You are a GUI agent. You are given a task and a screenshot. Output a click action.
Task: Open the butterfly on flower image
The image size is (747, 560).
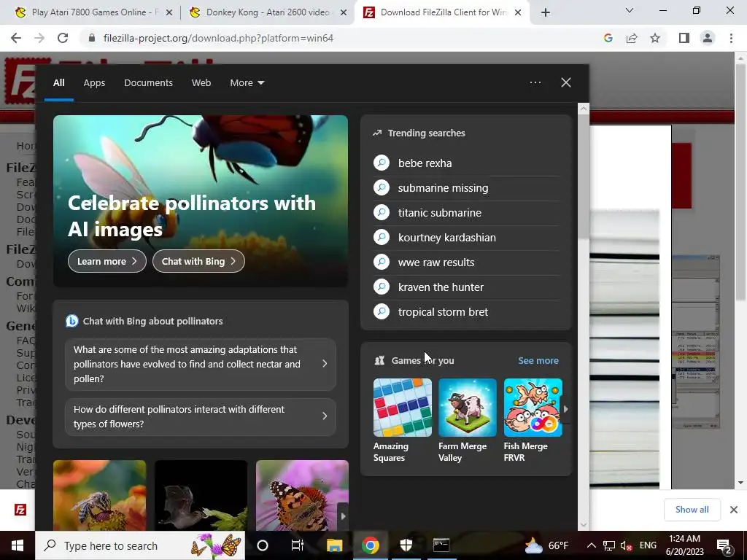point(302,495)
